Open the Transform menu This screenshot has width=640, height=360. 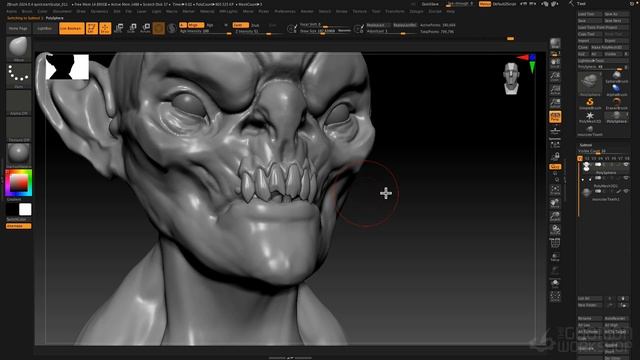pos(395,11)
